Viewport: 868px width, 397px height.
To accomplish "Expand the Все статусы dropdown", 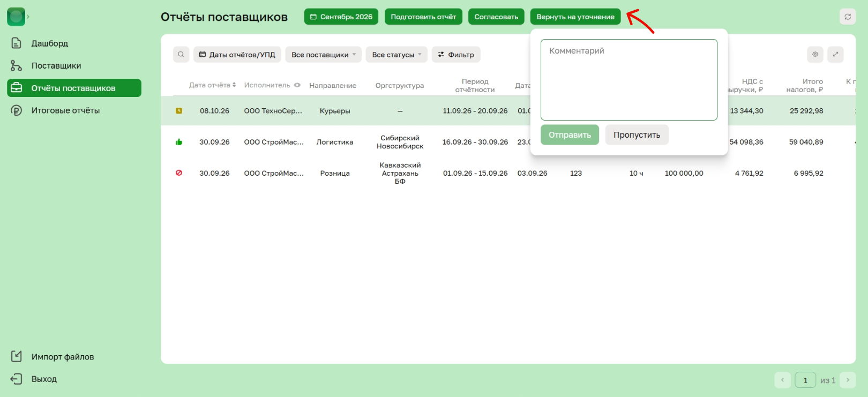I will [x=396, y=55].
